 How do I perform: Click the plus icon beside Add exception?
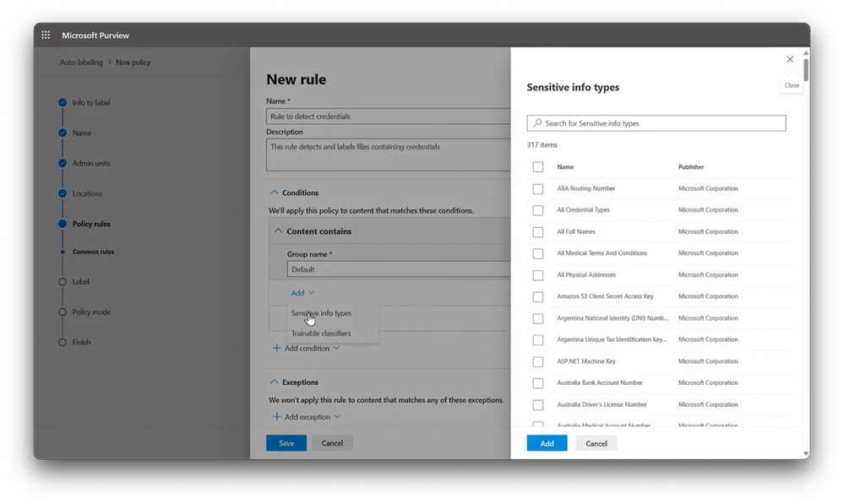point(276,417)
